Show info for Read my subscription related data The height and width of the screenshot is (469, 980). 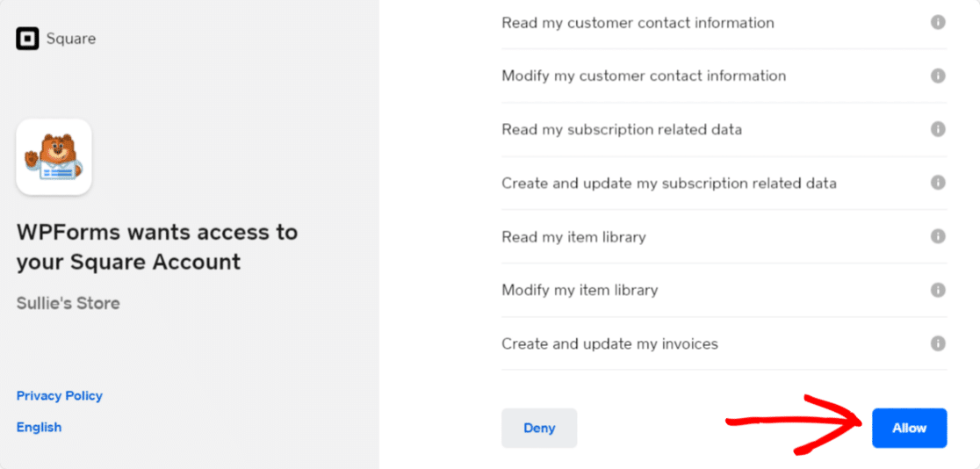(938, 129)
